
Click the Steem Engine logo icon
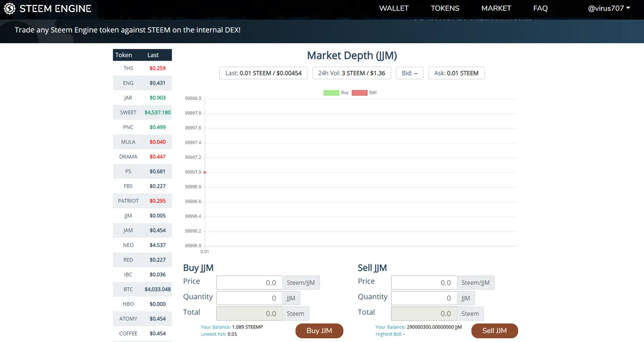click(10, 9)
